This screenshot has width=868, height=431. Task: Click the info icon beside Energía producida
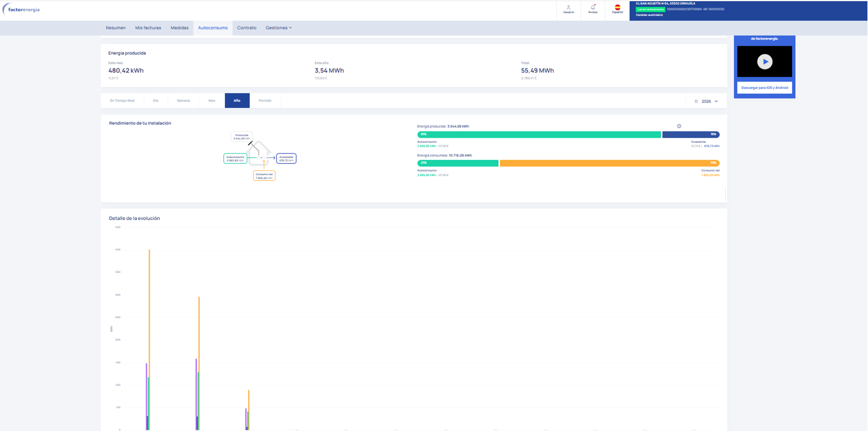679,126
